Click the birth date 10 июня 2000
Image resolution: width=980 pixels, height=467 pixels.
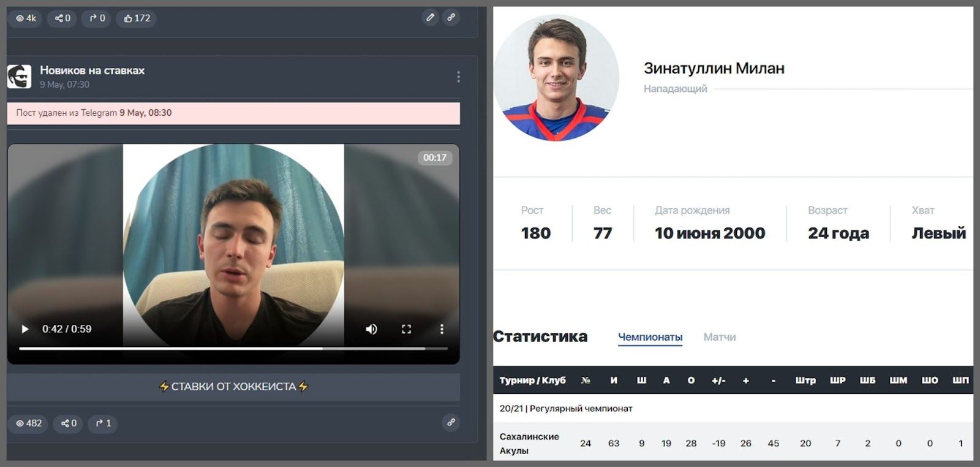(710, 233)
